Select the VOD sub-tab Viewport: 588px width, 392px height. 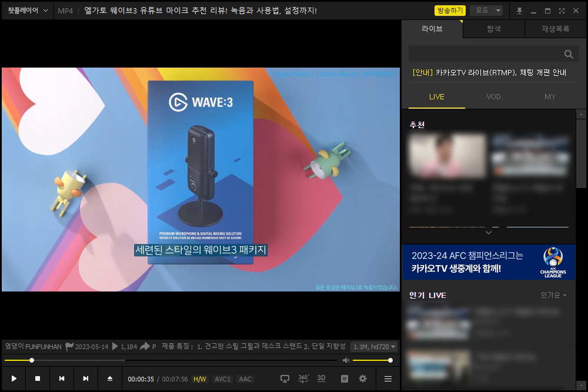[493, 97]
